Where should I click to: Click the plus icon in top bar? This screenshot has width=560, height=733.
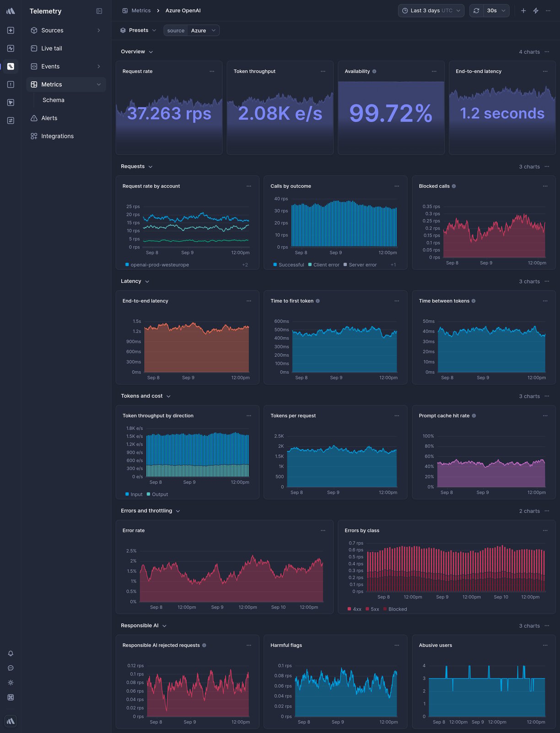[x=523, y=11]
